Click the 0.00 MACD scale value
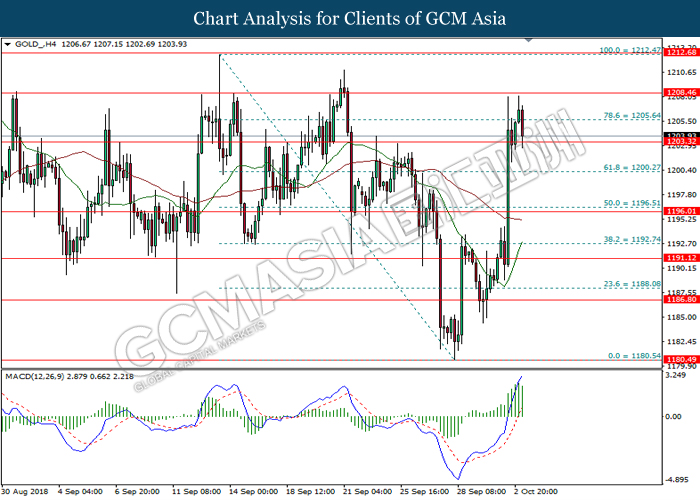The height and width of the screenshot is (500, 700). coord(674,417)
